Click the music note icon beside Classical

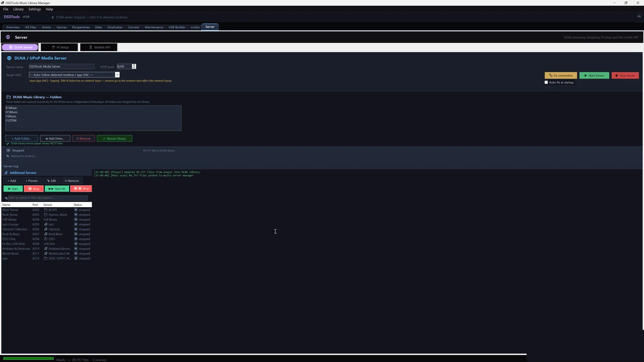pyautogui.click(x=45, y=229)
